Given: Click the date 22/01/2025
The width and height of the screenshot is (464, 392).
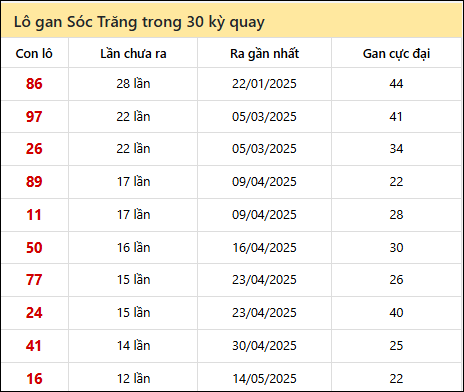Looking at the screenshot, I should click(x=264, y=84).
